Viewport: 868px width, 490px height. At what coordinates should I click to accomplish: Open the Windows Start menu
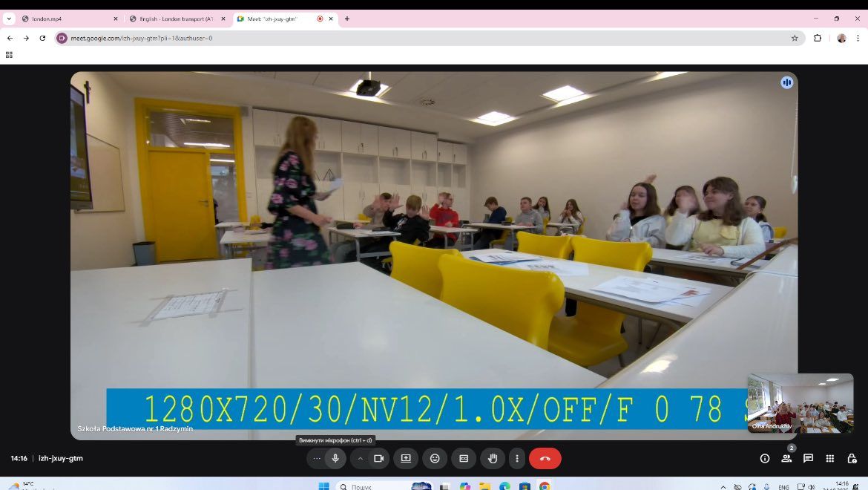[x=323, y=486]
